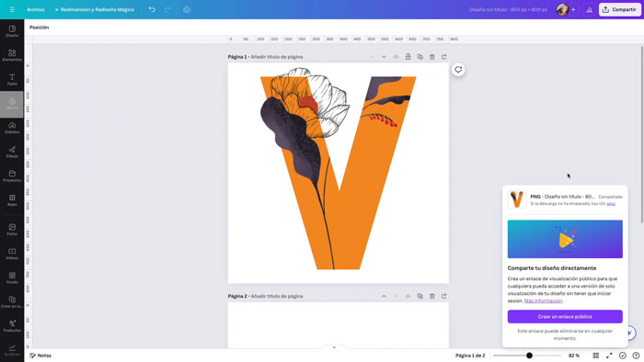
Task: Toggle visibility eye of Página 1
Action: coord(396,57)
